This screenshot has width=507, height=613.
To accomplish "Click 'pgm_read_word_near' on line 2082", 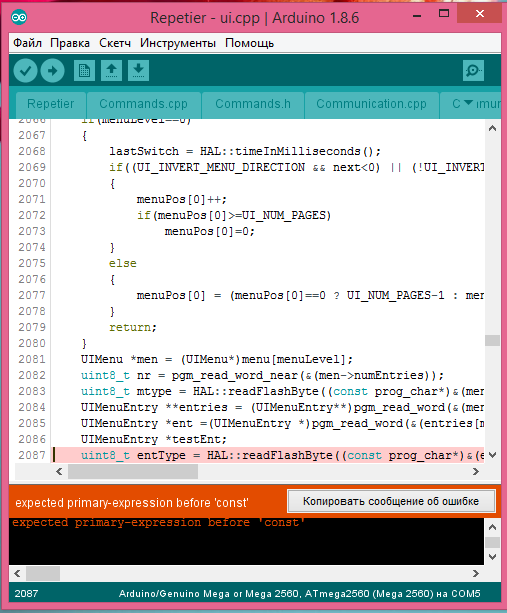I will [235, 376].
